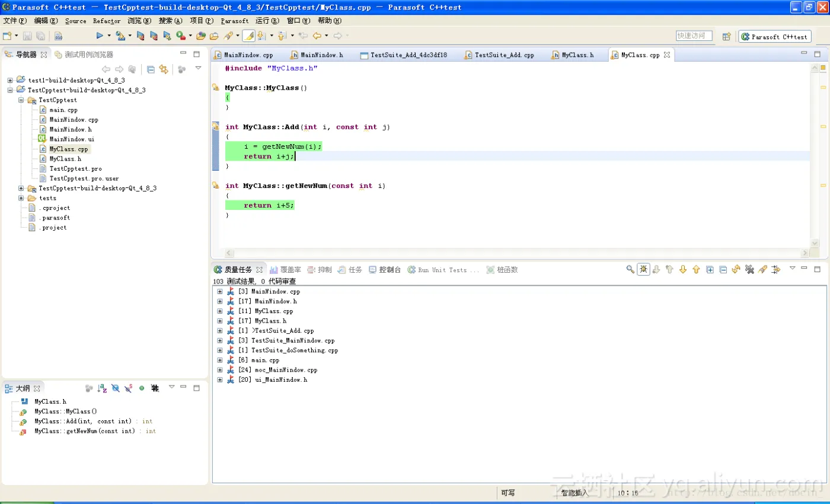Click the Back navigation arrow in main toolbar

tap(317, 36)
